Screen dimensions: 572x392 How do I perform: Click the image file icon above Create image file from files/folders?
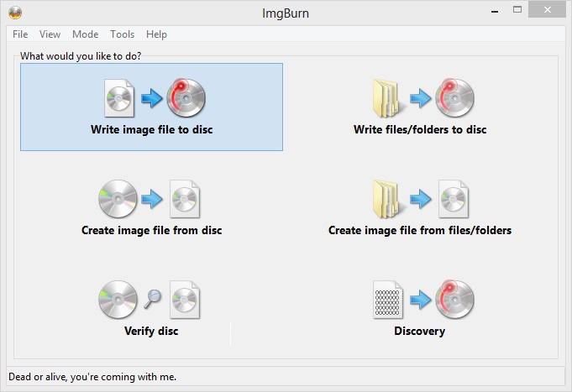[453, 199]
